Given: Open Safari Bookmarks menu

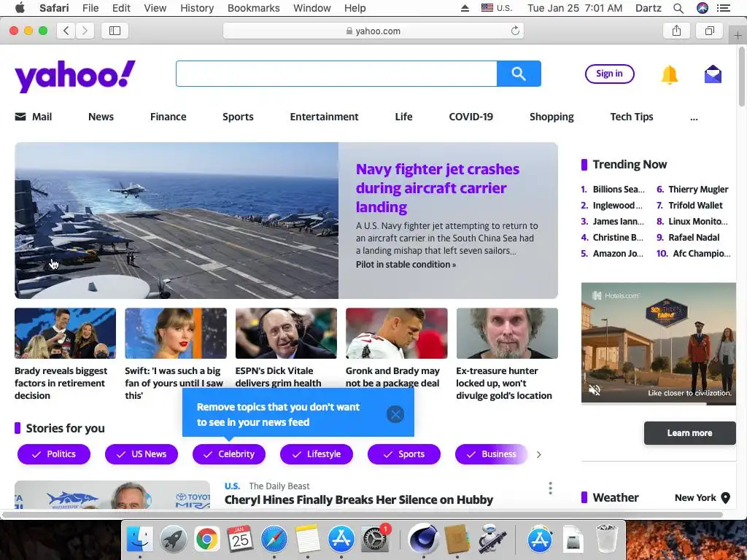Looking at the screenshot, I should click(x=254, y=8).
